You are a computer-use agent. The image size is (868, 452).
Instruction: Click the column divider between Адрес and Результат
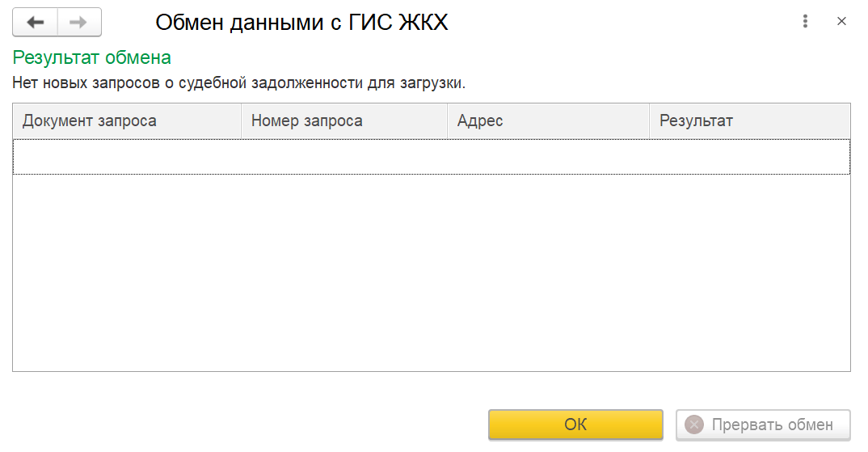[649, 120]
